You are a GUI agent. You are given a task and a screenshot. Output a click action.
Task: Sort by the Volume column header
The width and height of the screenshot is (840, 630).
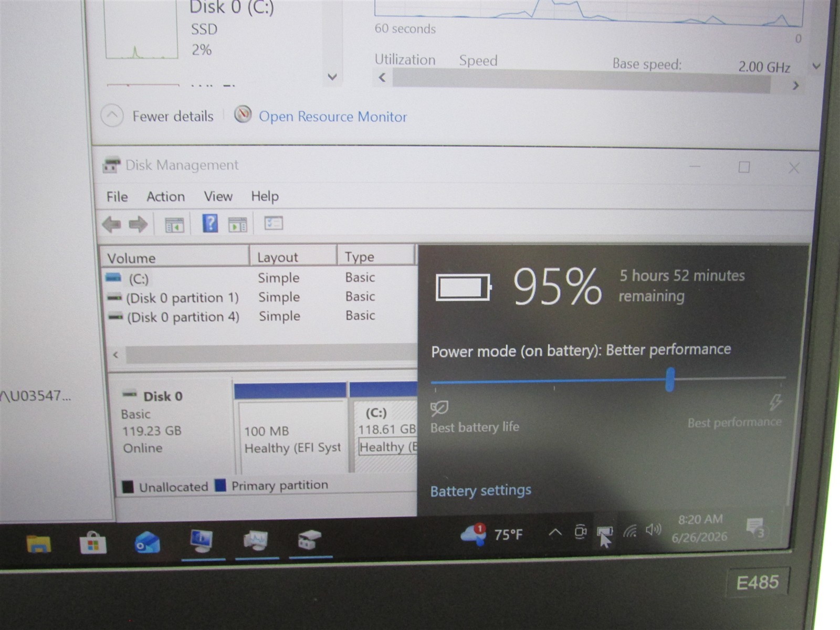(174, 257)
